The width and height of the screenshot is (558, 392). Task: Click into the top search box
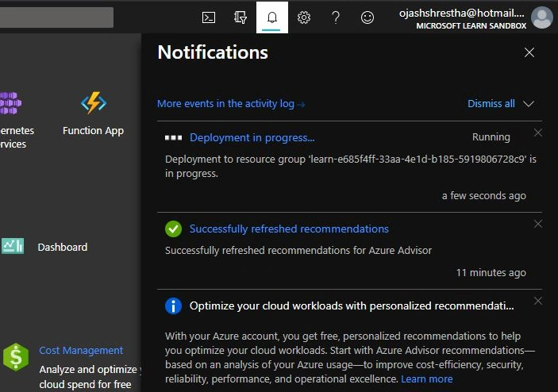tap(57, 17)
